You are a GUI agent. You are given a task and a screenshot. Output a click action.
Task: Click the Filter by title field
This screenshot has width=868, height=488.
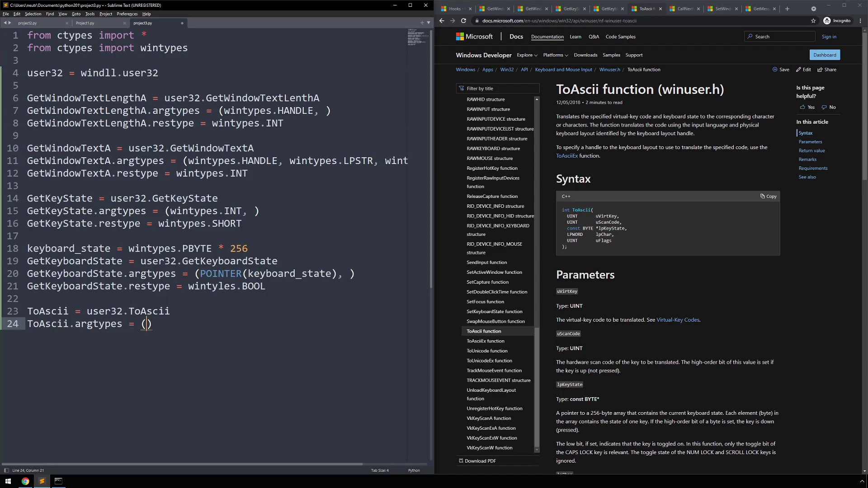(498, 89)
